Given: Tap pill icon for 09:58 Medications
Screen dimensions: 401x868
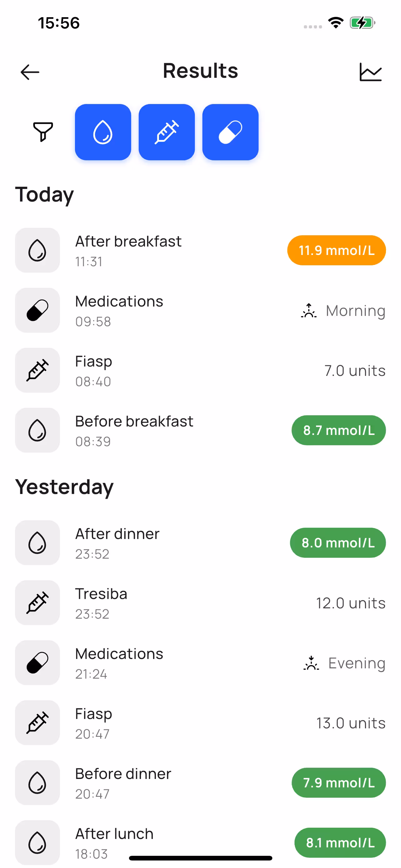Looking at the screenshot, I should point(37,310).
